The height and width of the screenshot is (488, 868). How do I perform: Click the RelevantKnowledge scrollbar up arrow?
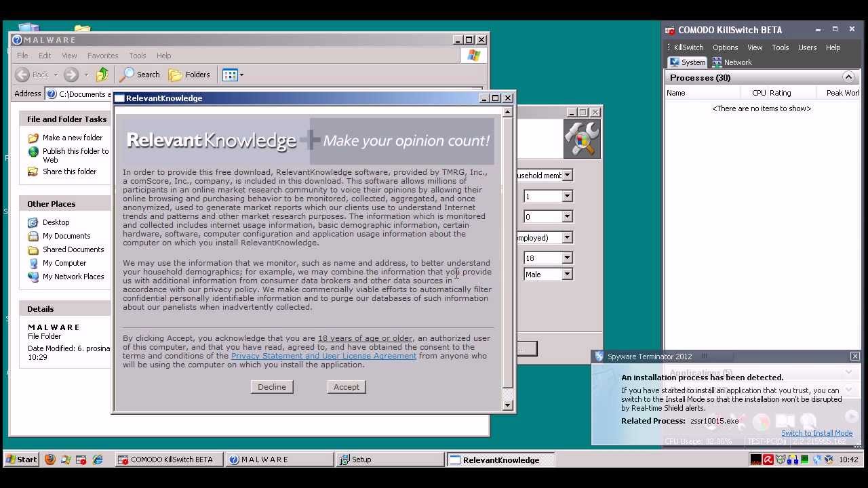point(508,113)
